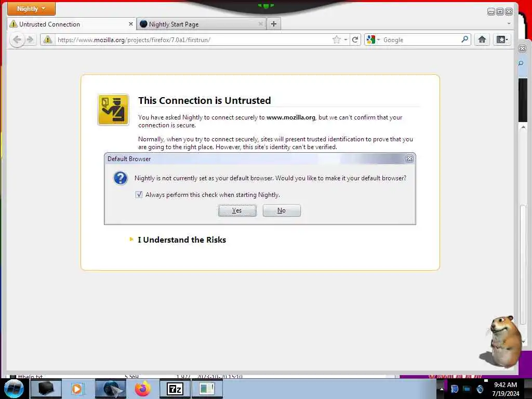This screenshot has height=399, width=532.
Task: Open the bookmarks menu button
Action: click(x=502, y=39)
